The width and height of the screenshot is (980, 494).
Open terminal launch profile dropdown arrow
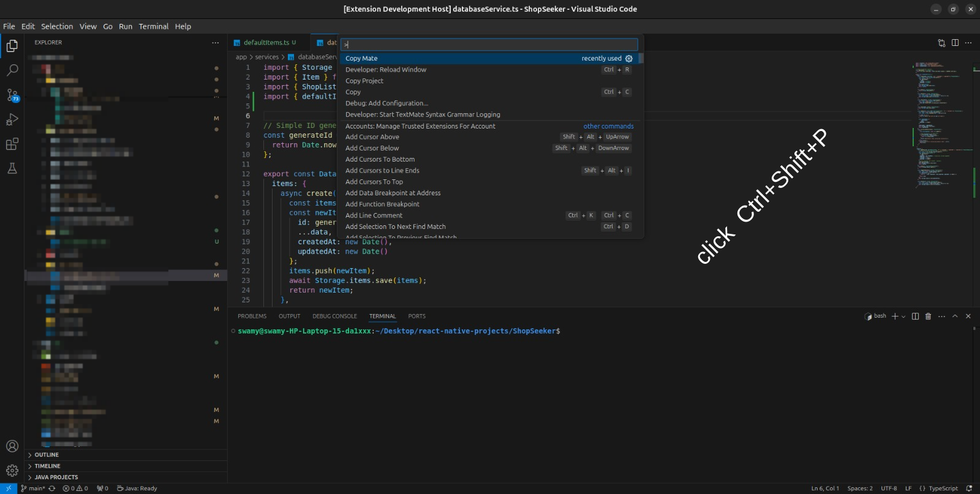(903, 316)
